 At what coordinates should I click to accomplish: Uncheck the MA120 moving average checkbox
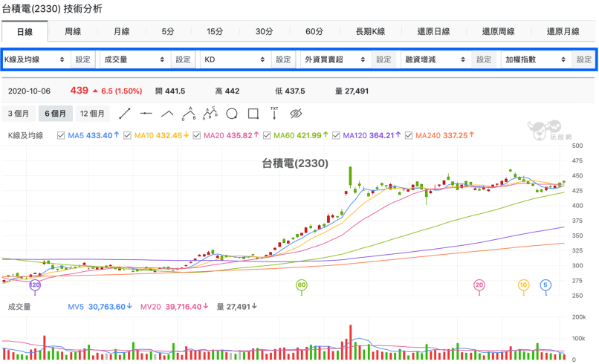click(336, 136)
